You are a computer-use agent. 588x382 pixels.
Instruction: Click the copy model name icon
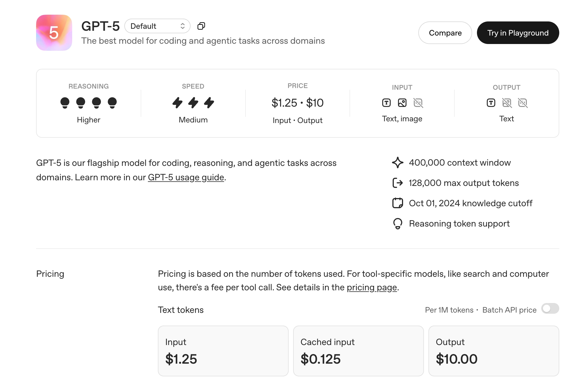coord(201,26)
